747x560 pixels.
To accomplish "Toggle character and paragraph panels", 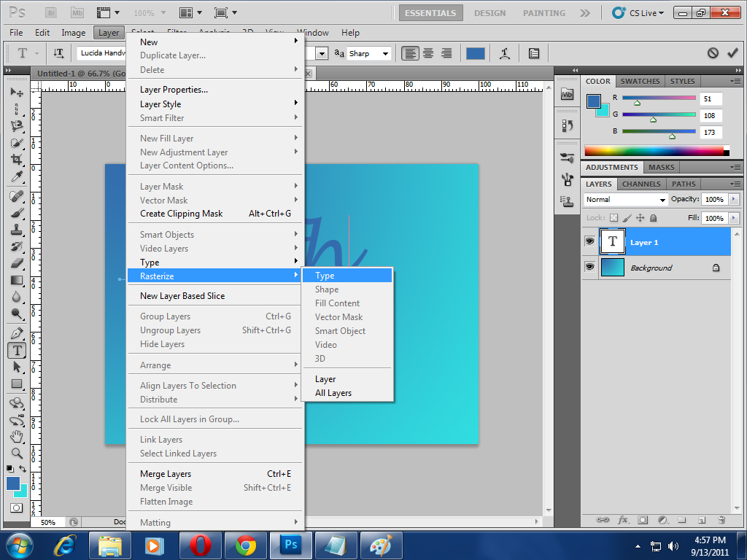I will pyautogui.click(x=534, y=53).
